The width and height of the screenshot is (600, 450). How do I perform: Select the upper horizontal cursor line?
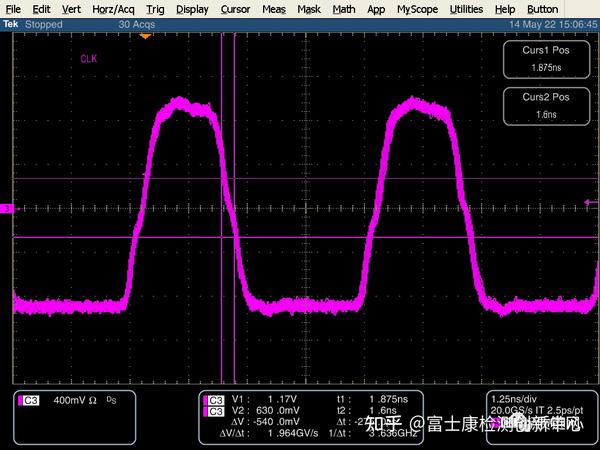click(306, 179)
